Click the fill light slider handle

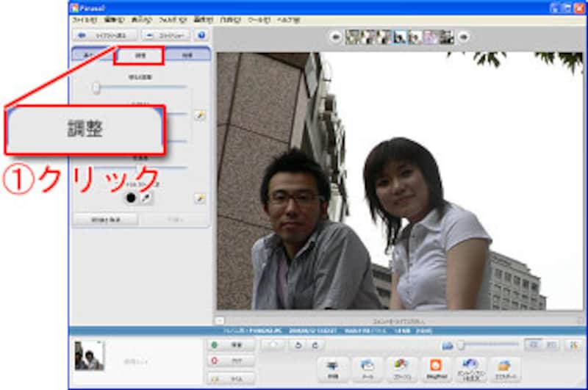coord(96,88)
